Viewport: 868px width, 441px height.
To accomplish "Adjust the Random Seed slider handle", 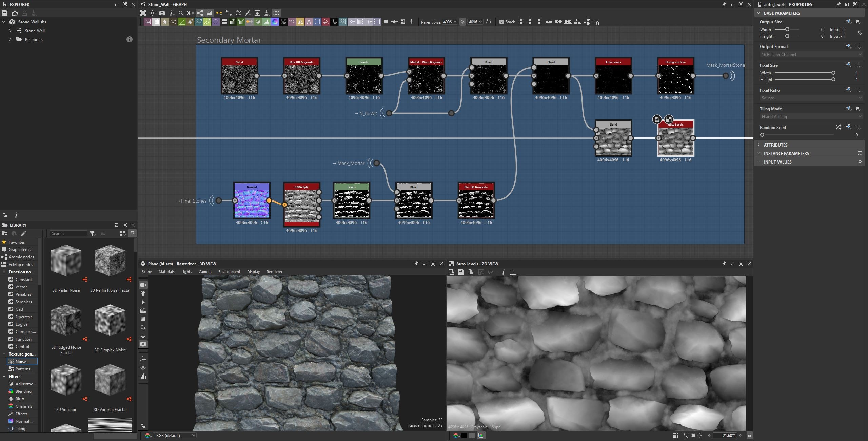I will tap(762, 135).
